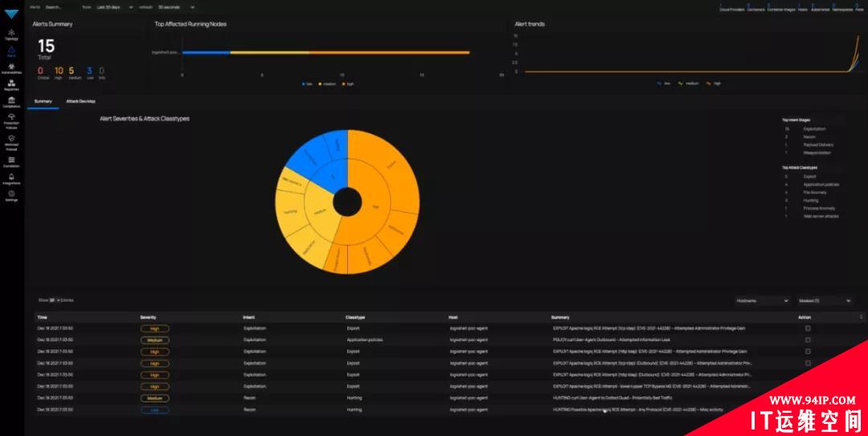The image size is (868, 436).
Task: Check the box for http ldap exploit alert
Action: (808, 352)
